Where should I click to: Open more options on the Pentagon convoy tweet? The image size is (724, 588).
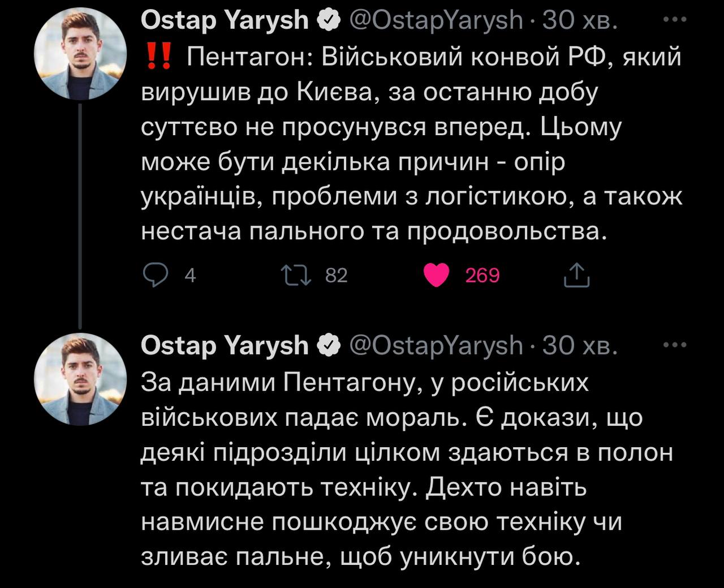(x=674, y=20)
